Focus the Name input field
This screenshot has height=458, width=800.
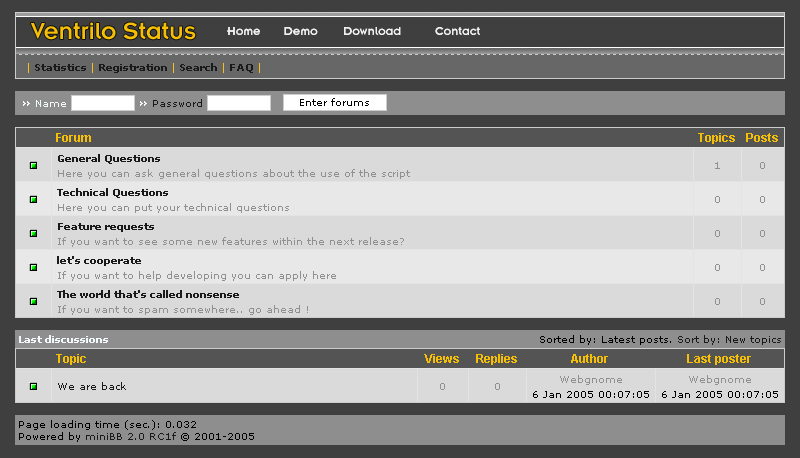103,103
